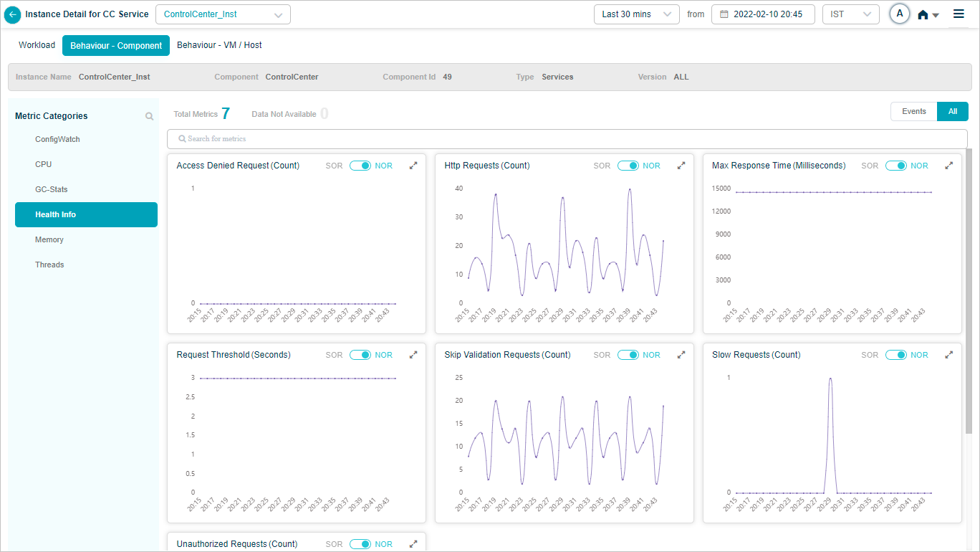This screenshot has height=552, width=980.
Task: Toggle SOR/NOR switch for Http Requests
Action: pyautogui.click(x=628, y=166)
